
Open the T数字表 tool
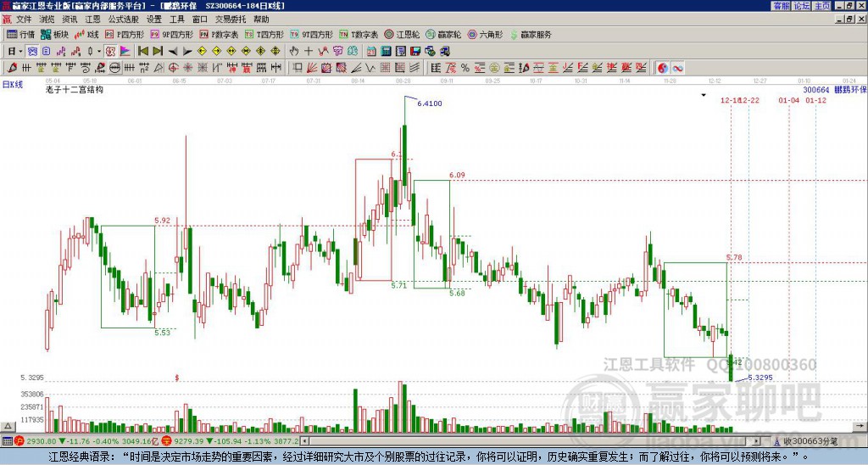coord(359,34)
